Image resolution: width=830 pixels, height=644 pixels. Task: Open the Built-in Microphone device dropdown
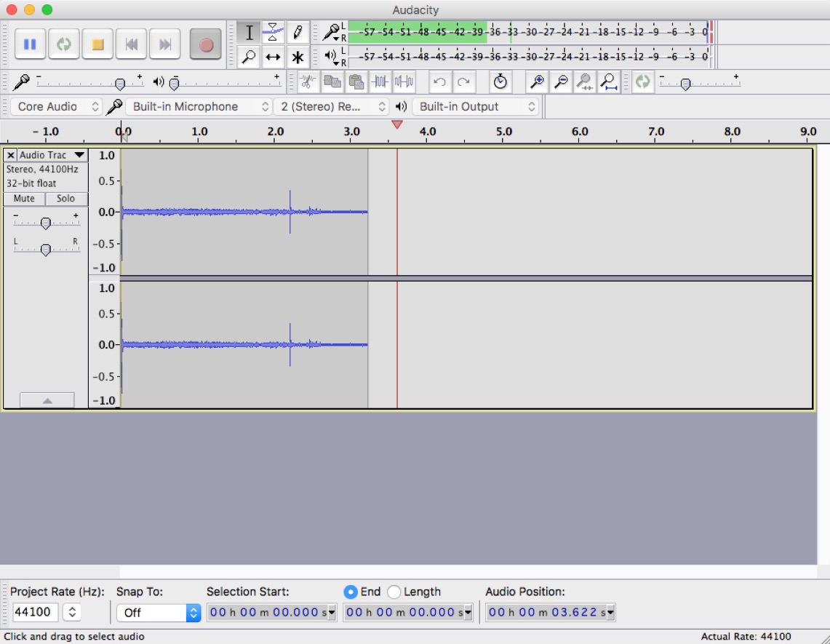(199, 106)
